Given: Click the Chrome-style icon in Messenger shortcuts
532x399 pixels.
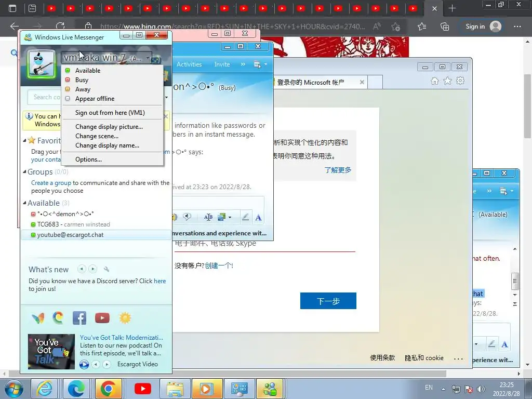Looking at the screenshot, I should point(58,318).
